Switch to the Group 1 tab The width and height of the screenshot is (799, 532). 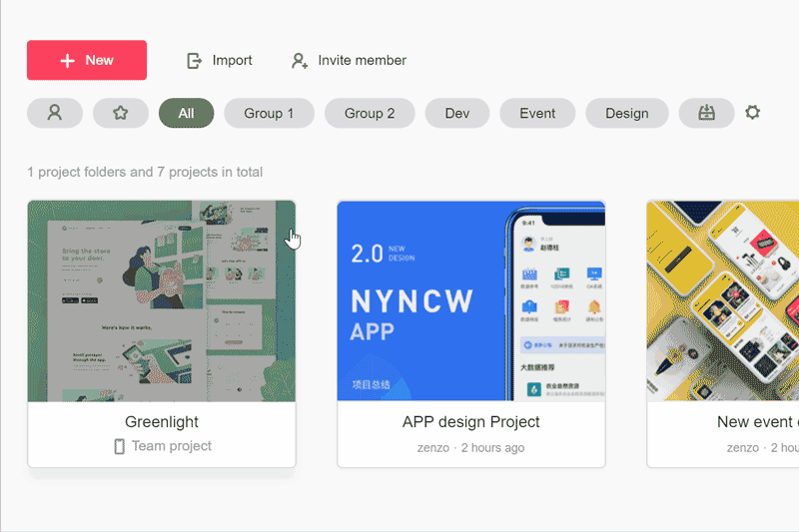click(x=269, y=113)
